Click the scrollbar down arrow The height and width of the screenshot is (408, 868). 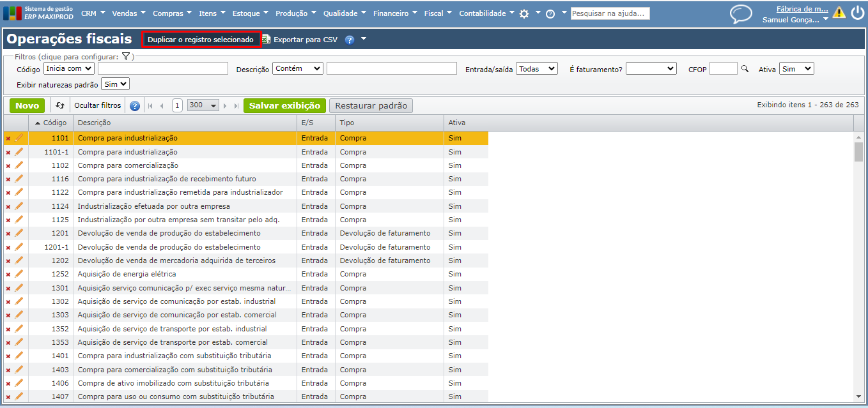858,397
